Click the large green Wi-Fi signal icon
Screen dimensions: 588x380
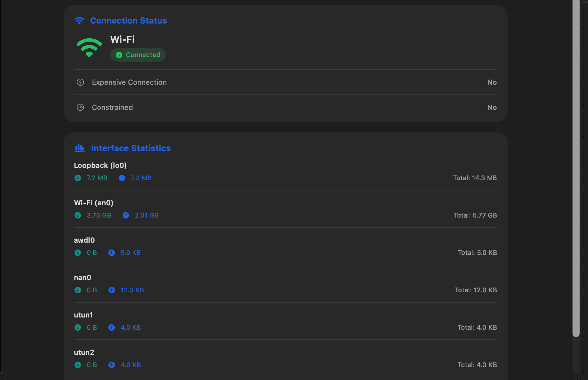pyautogui.click(x=89, y=47)
